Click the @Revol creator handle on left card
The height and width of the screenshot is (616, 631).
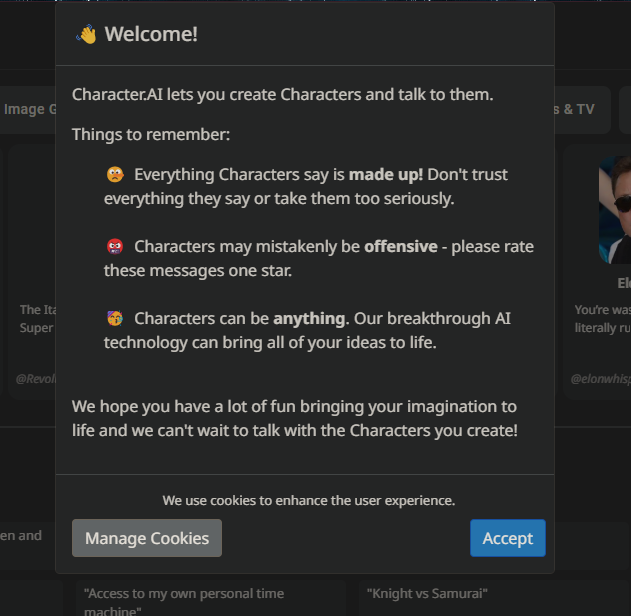[34, 379]
